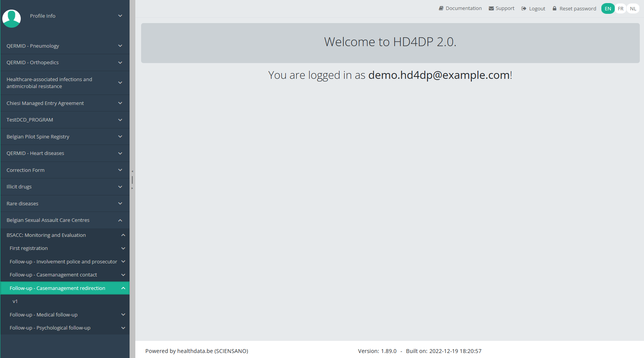The width and height of the screenshot is (644, 358).
Task: Click the sidebar splitter collapse arrow
Action: click(132, 172)
